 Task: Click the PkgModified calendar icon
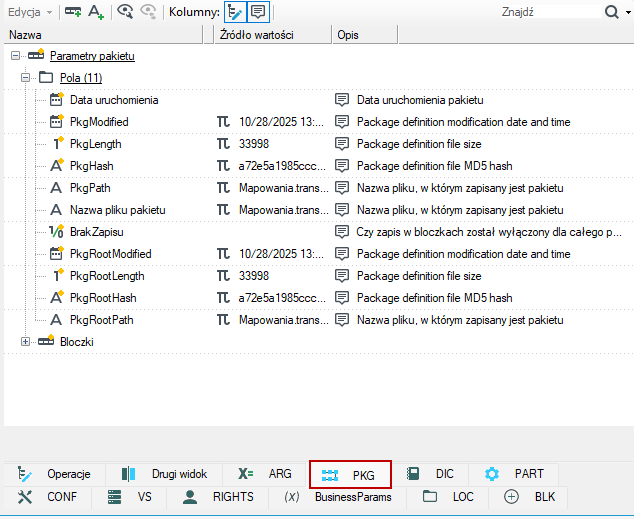pyautogui.click(x=57, y=121)
